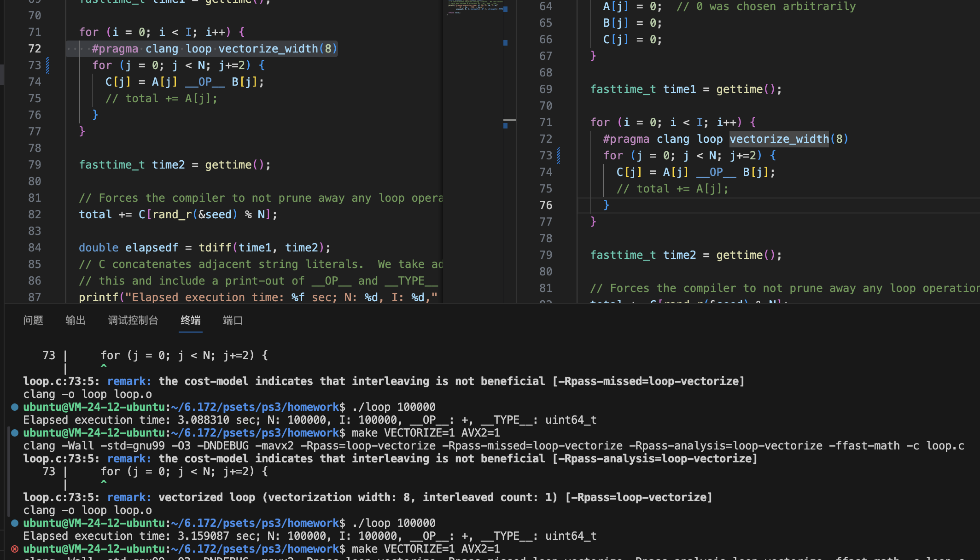Open the 输出 panel tab

point(76,320)
